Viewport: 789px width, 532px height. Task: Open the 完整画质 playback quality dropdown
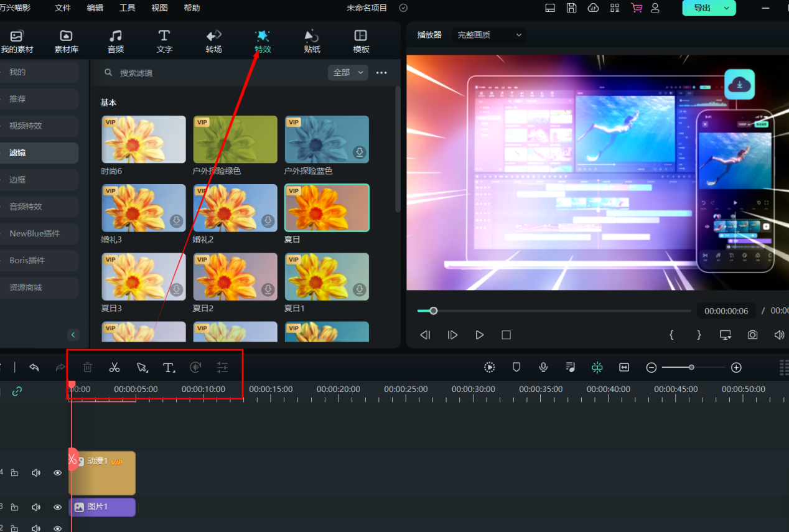point(489,35)
